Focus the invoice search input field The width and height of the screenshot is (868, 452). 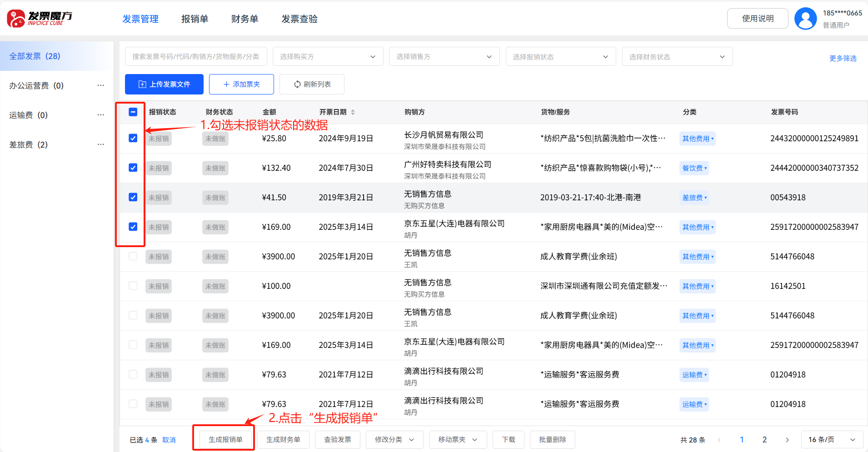click(x=196, y=57)
